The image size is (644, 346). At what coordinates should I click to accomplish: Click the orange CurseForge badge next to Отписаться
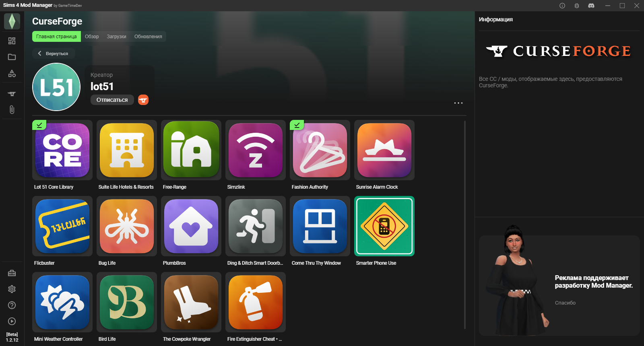143,100
